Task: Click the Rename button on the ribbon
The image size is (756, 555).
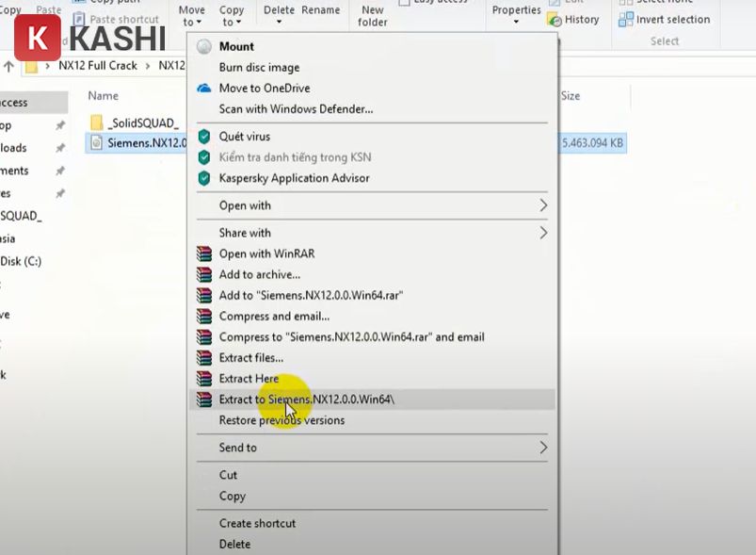Action: pyautogui.click(x=321, y=9)
